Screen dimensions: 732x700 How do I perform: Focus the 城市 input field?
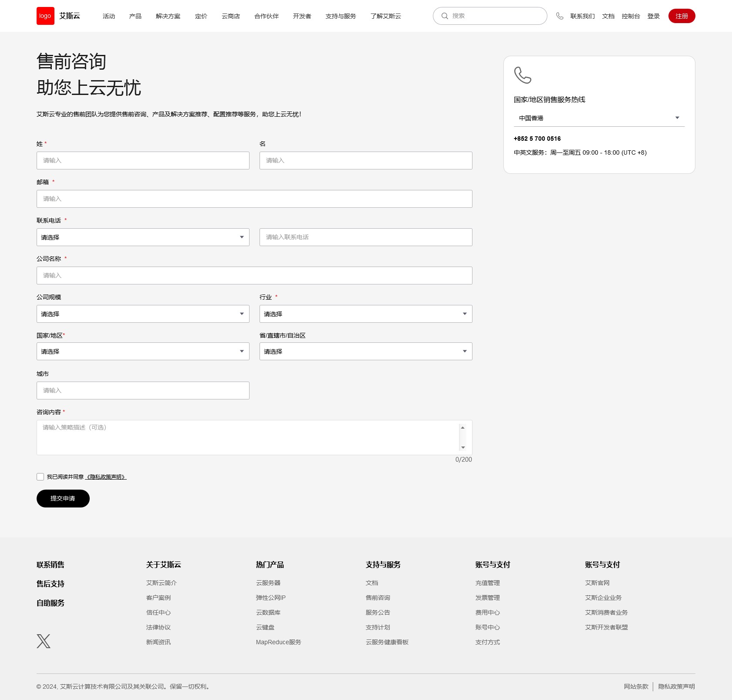pyautogui.click(x=143, y=390)
